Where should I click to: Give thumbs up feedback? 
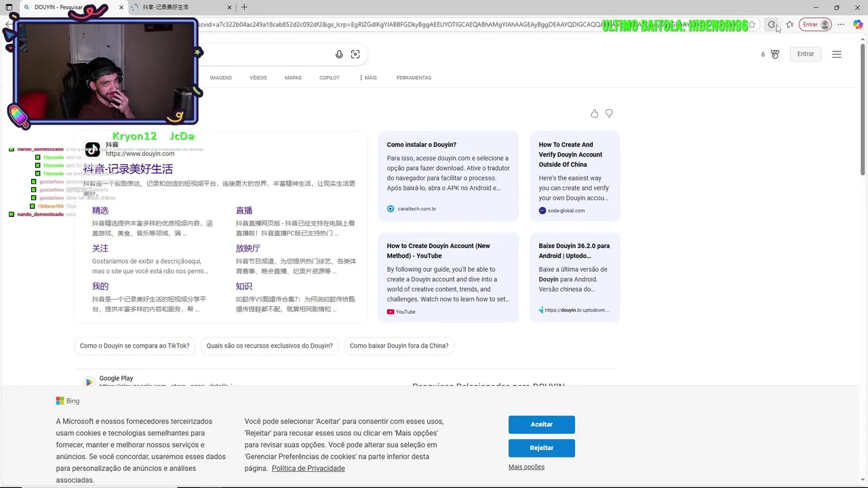[x=595, y=113]
